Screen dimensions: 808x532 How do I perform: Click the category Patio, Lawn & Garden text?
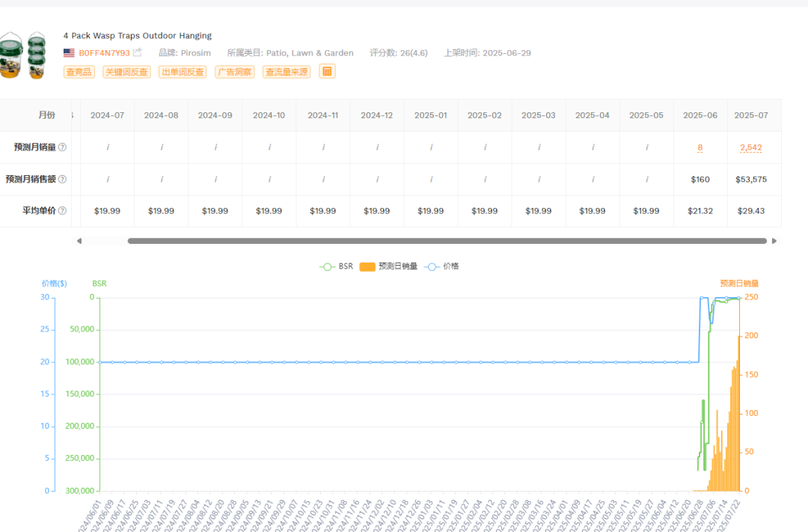310,52
